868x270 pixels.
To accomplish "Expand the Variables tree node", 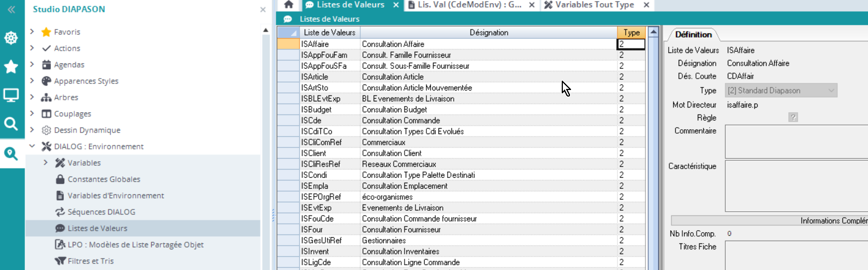I will tap(46, 163).
